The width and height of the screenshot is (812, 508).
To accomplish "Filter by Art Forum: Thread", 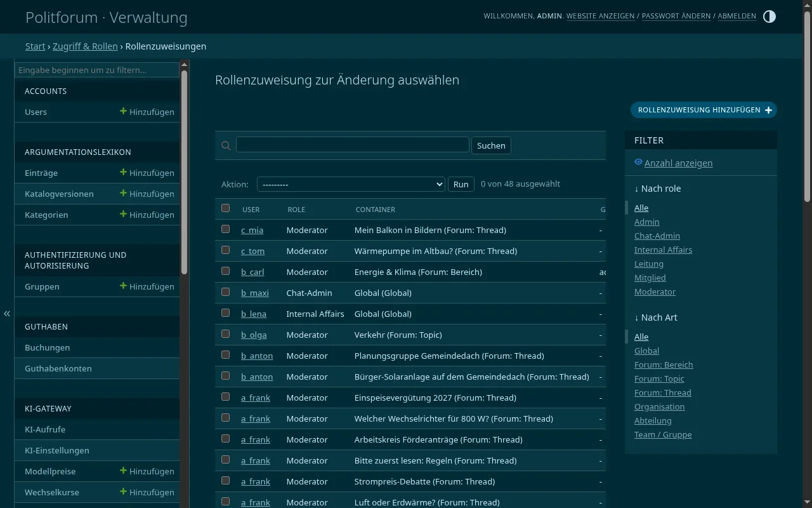I will coord(663,392).
